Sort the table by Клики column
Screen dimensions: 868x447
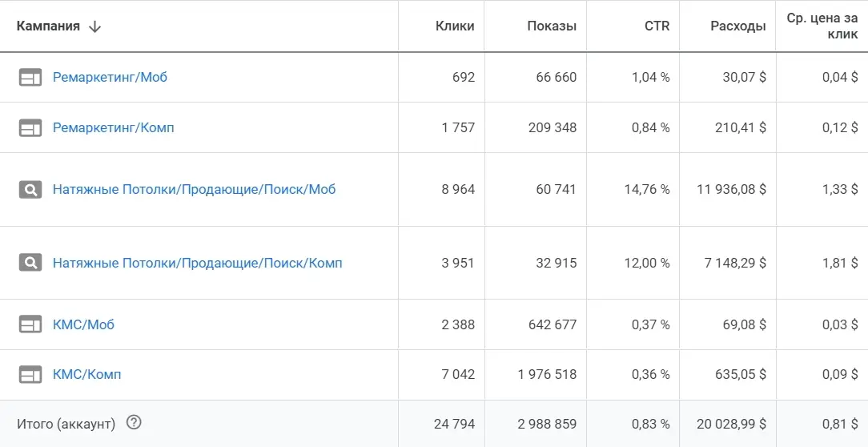click(454, 26)
